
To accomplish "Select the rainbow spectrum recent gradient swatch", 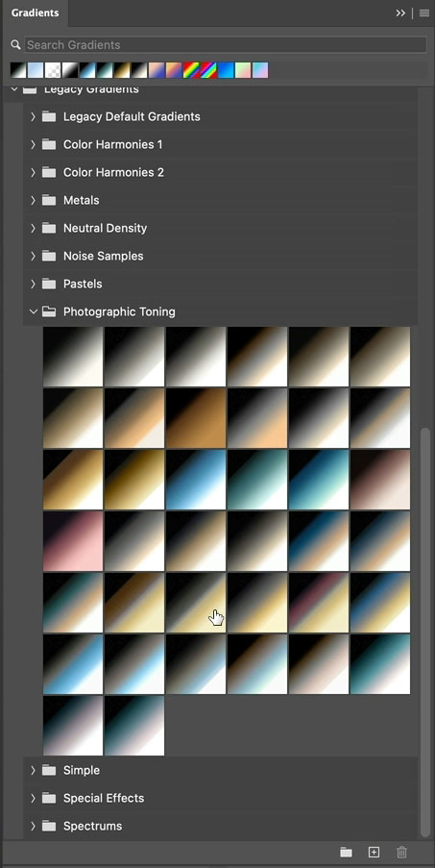I will coord(191,70).
